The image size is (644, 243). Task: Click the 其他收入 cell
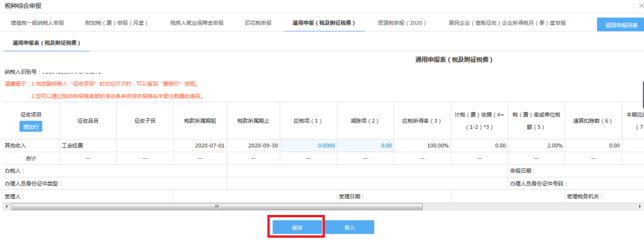click(x=31, y=146)
